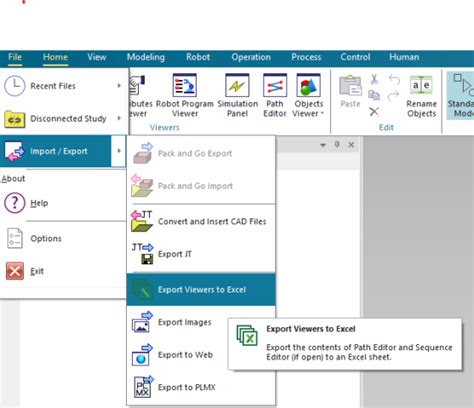This screenshot has height=408, width=474.
Task: Launch the Path Editor viewer
Action: (275, 95)
